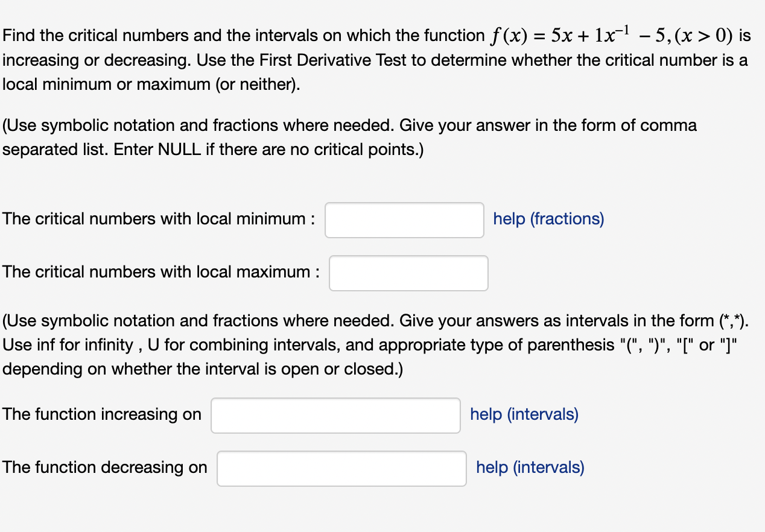This screenshot has height=532, width=765.
Task: Open 'help (intervals)' beside the decreasing field
Action: tap(530, 467)
